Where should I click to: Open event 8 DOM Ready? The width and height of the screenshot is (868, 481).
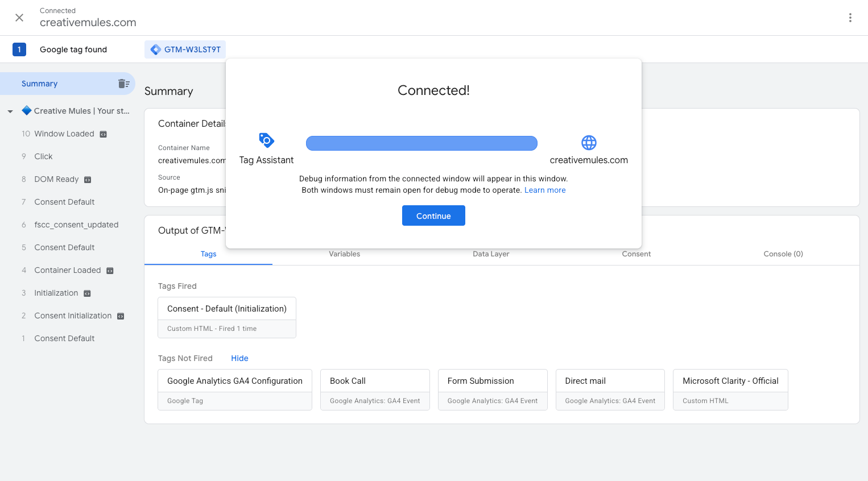[56, 179]
